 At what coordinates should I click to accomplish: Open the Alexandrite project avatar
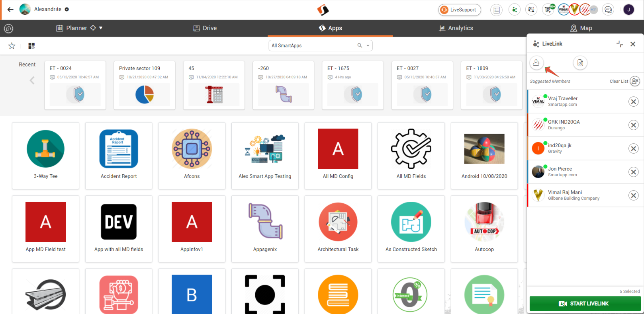tap(25, 9)
